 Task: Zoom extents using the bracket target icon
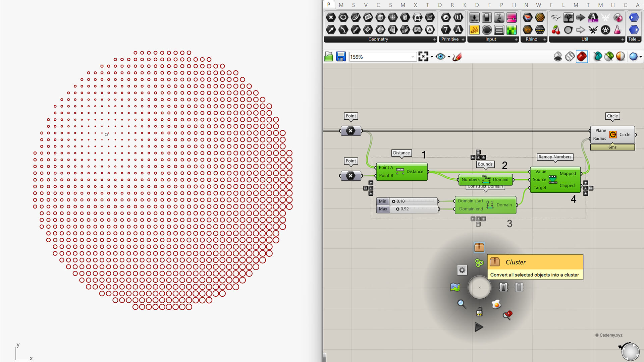tap(423, 57)
